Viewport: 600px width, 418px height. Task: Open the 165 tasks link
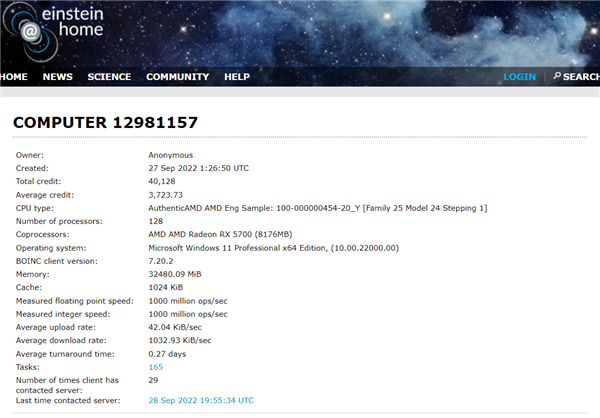[156, 368]
